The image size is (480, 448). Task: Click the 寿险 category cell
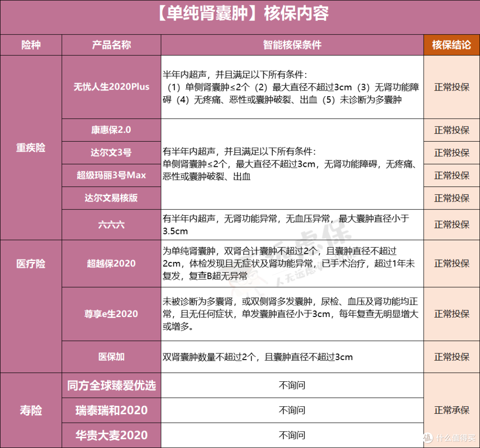(x=31, y=410)
